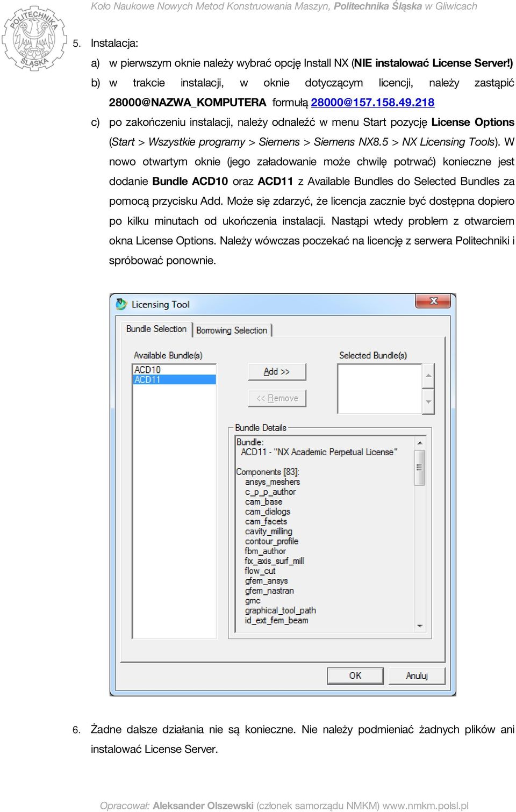
Task: Click contour_profile component entry
Action: [271, 541]
